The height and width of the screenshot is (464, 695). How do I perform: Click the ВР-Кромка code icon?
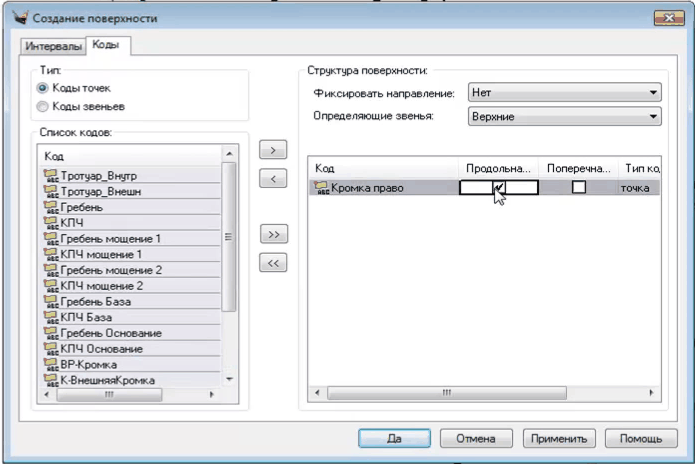tap(51, 364)
